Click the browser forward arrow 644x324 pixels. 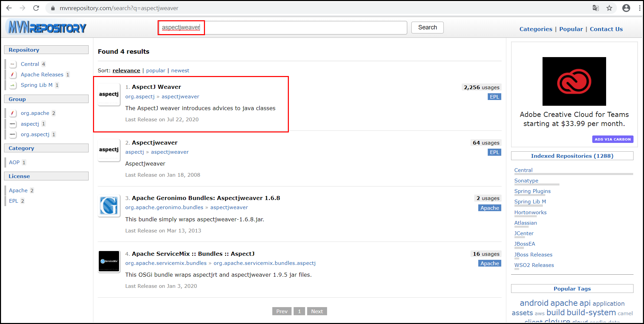(23, 8)
